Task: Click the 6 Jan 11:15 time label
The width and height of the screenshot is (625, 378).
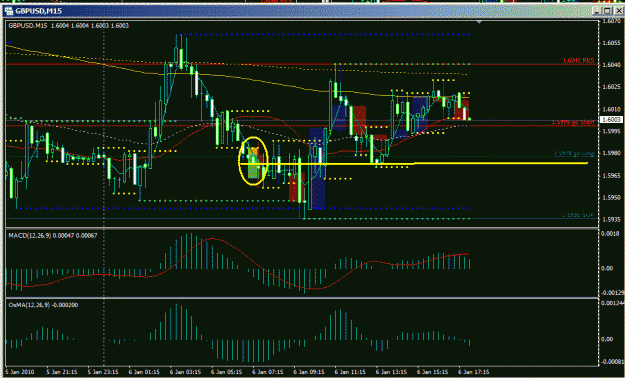Action: tap(351, 372)
